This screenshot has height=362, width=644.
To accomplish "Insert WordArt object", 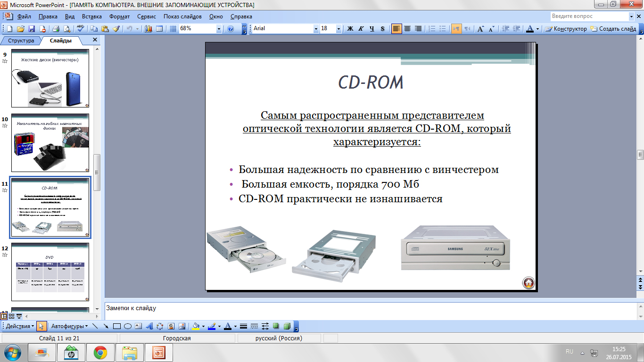I will (x=149, y=326).
